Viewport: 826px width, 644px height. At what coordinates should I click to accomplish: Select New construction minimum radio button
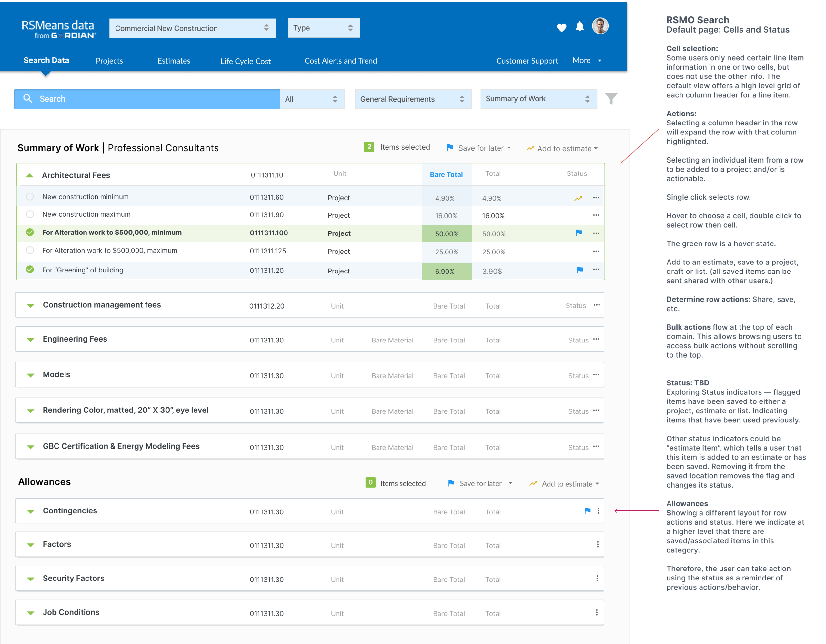(30, 197)
